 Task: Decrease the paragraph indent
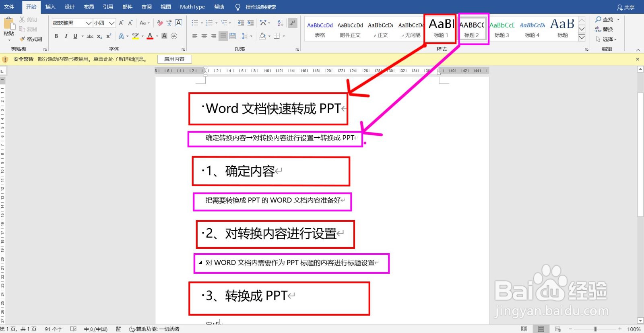click(241, 23)
